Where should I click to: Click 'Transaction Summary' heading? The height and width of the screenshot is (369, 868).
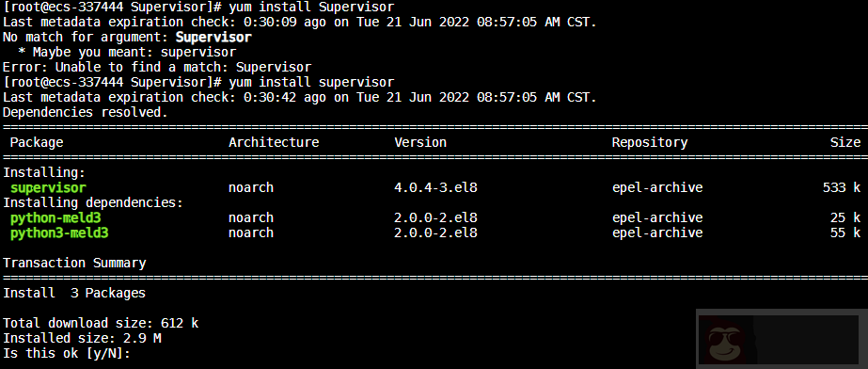tap(74, 263)
